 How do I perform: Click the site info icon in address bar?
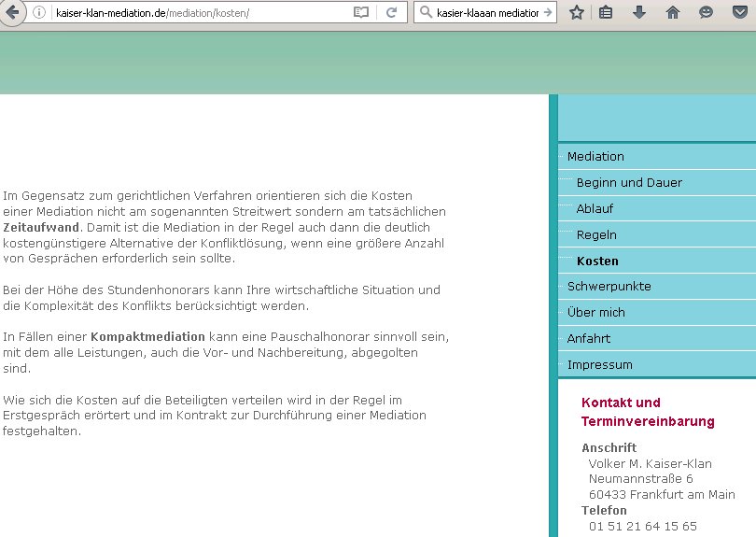pos(39,13)
